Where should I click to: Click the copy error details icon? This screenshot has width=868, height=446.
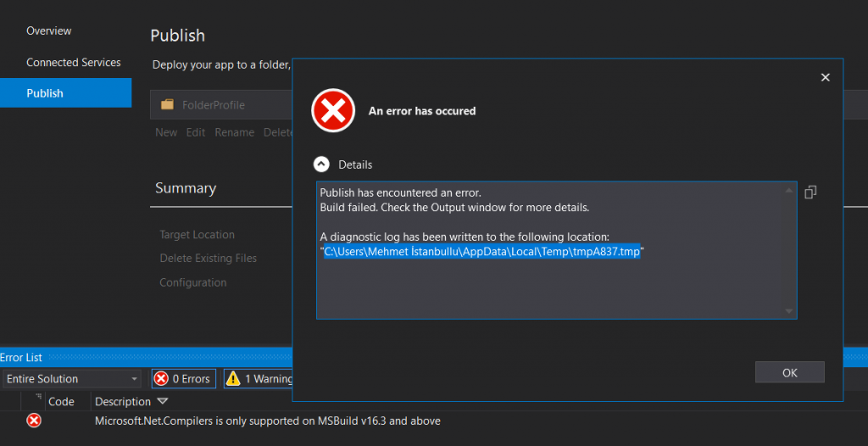pyautogui.click(x=810, y=192)
